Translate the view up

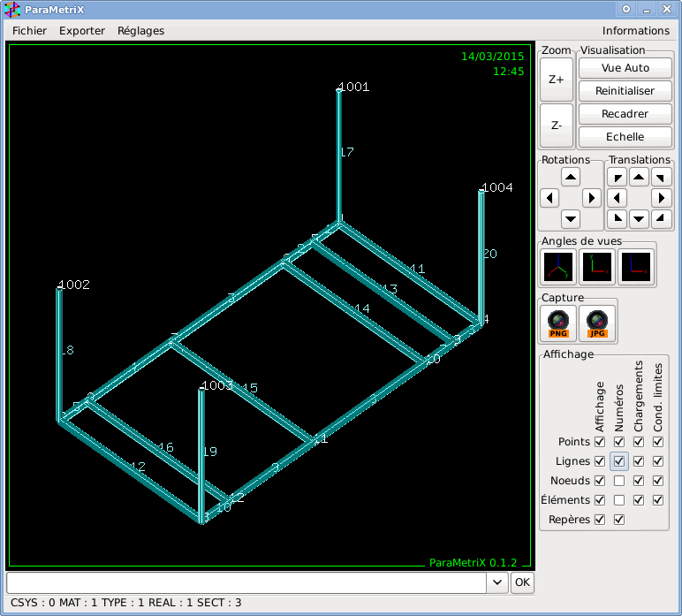point(639,177)
